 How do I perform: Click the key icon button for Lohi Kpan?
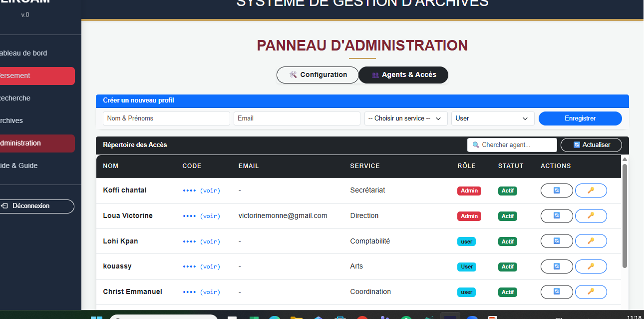[x=591, y=241]
